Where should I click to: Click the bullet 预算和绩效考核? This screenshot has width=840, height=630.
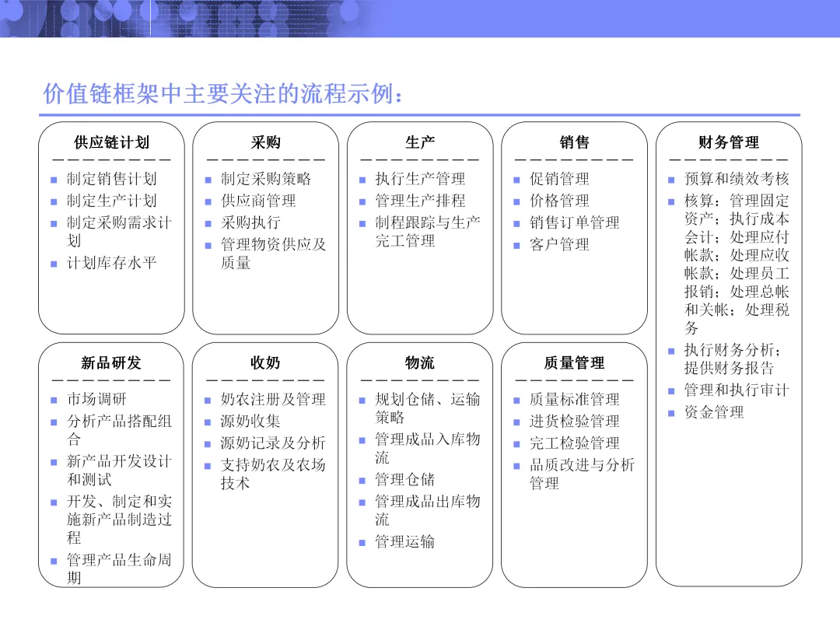click(x=737, y=179)
